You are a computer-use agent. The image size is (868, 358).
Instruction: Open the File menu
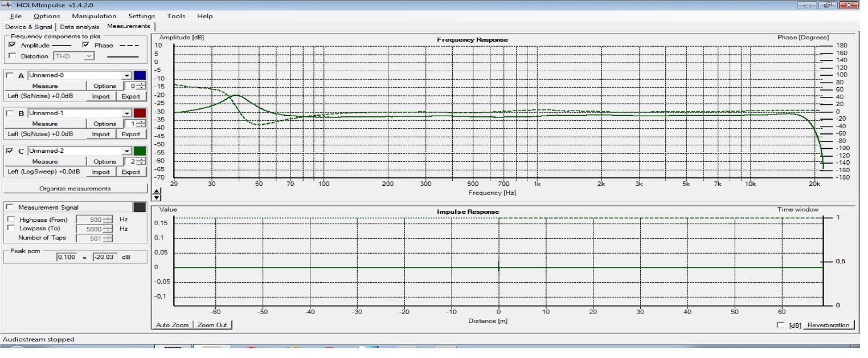pos(16,16)
